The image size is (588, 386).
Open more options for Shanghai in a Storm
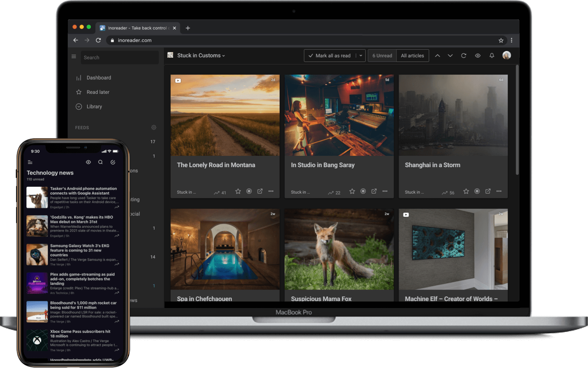point(499,191)
